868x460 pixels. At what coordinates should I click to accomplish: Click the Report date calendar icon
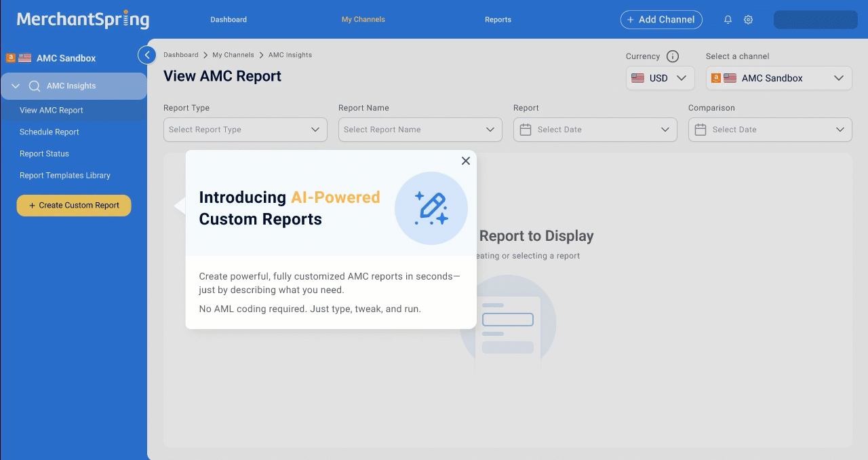pos(526,130)
